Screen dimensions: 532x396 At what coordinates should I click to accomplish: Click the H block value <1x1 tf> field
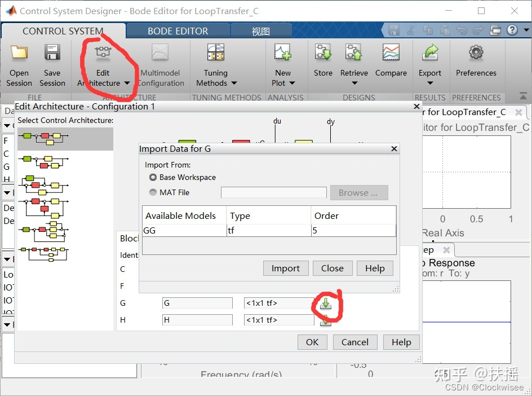pyautogui.click(x=279, y=320)
